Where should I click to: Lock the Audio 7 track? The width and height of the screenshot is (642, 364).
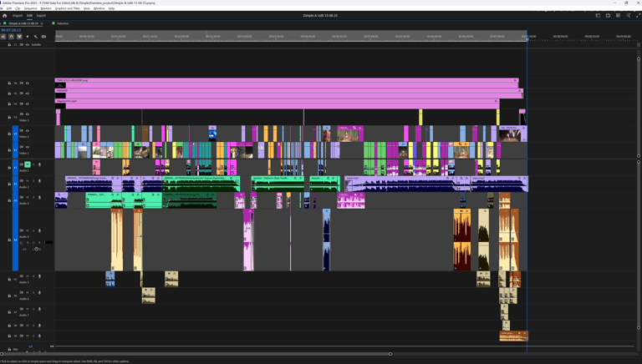point(9,312)
